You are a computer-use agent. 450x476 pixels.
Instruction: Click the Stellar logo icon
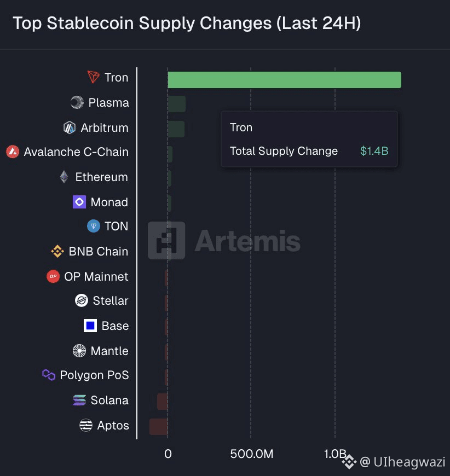(x=82, y=300)
